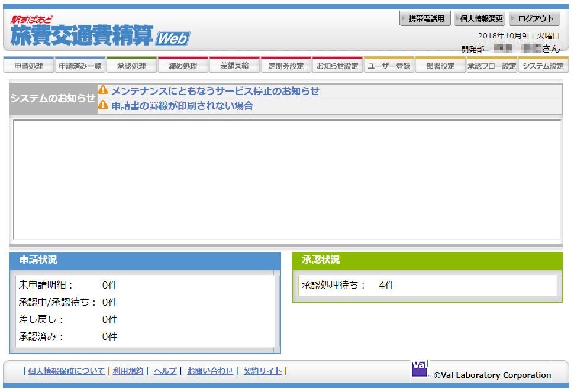Click inside the empty notice content area
This screenshot has height=392, width=574.
(x=287, y=179)
